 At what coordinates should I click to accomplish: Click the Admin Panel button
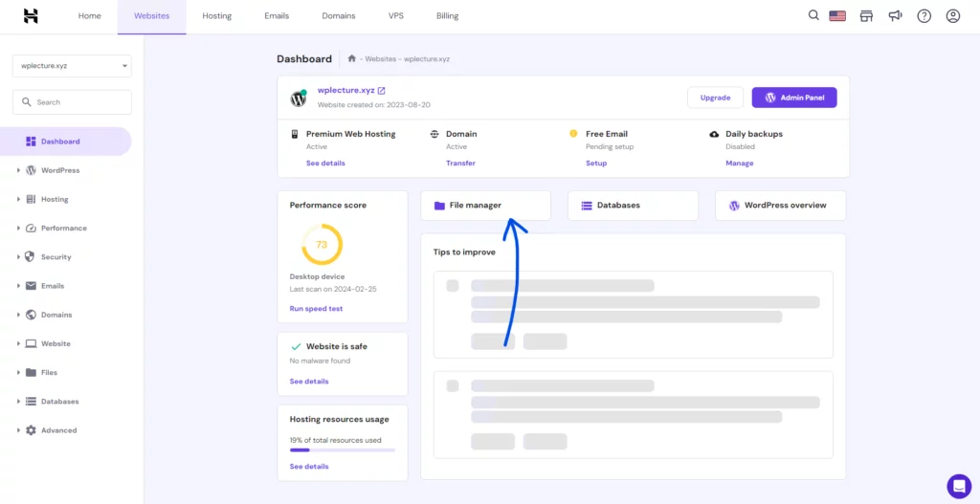click(793, 98)
